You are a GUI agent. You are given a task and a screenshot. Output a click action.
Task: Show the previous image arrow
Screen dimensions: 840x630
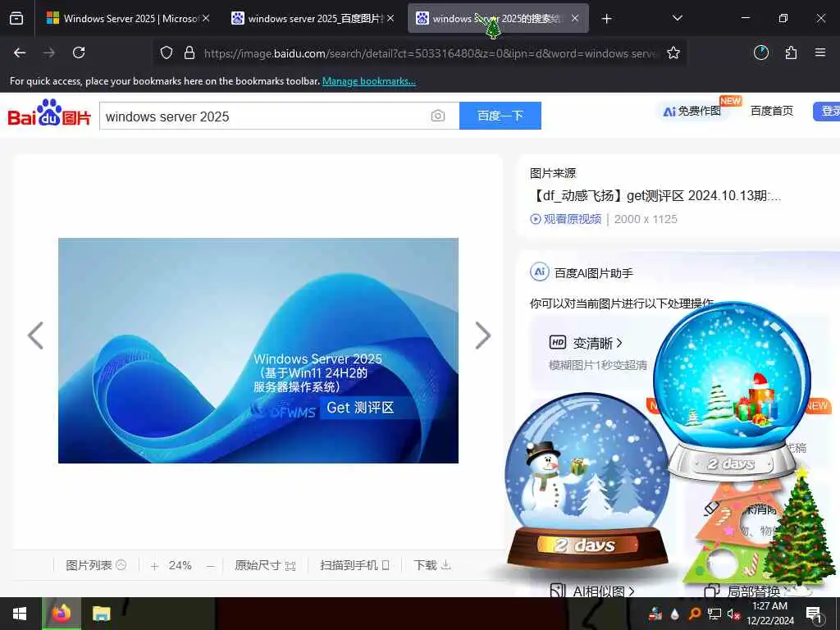click(35, 336)
